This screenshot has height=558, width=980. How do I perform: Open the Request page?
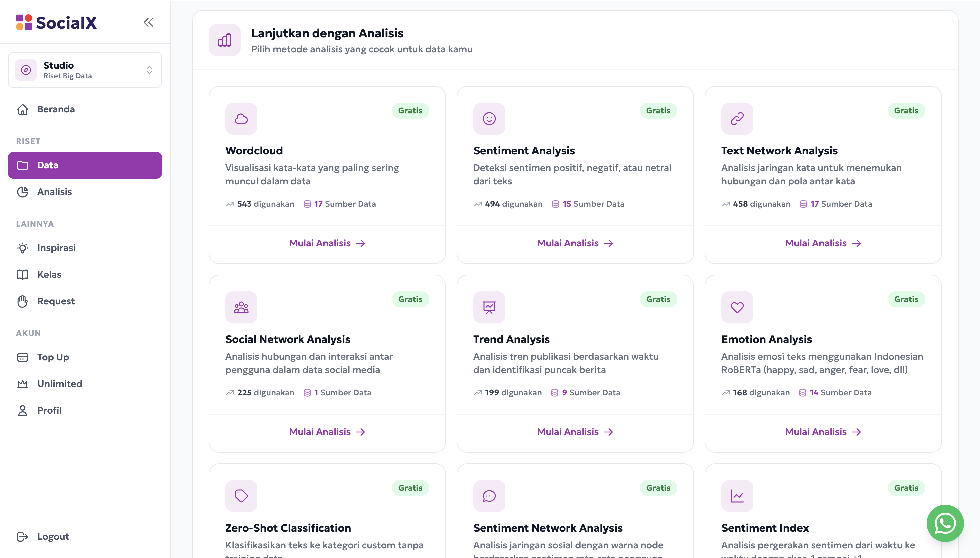click(x=85, y=301)
